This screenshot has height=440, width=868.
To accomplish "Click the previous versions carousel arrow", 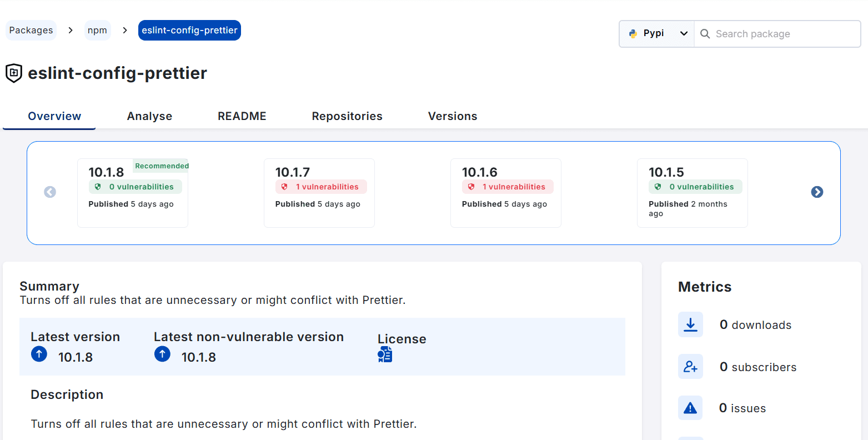I will point(50,192).
